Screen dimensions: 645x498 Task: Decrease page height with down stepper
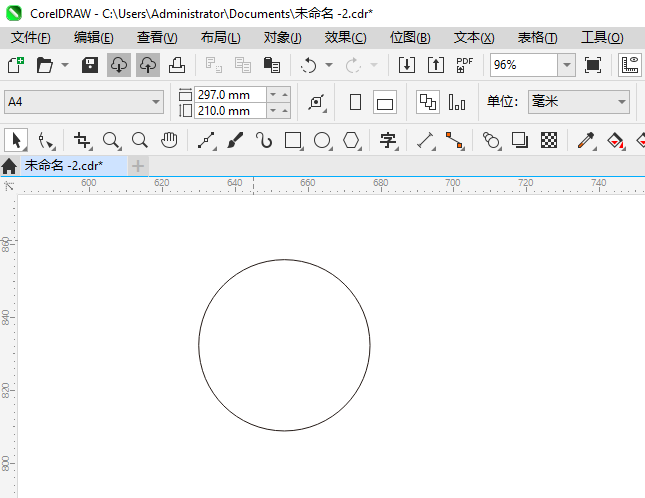273,111
